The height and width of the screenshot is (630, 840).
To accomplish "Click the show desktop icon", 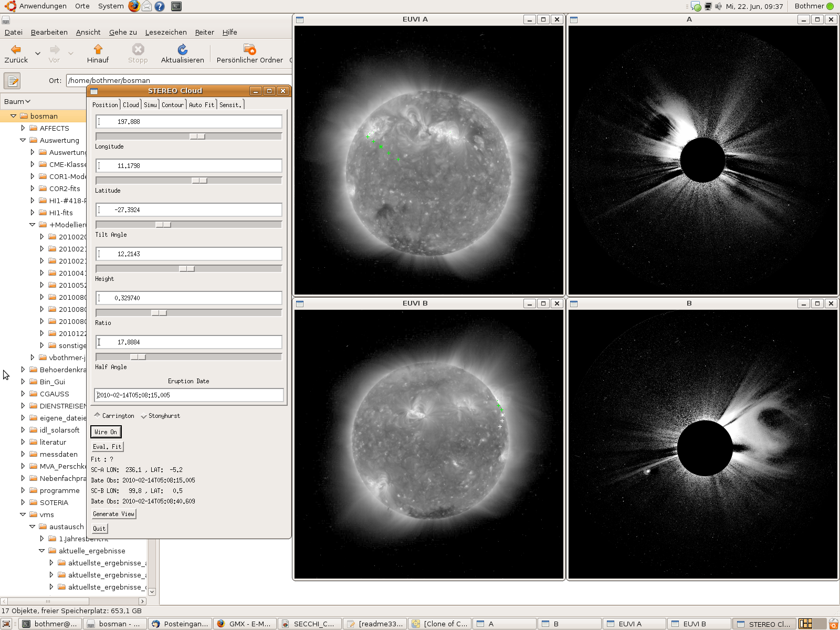I will click(6, 624).
